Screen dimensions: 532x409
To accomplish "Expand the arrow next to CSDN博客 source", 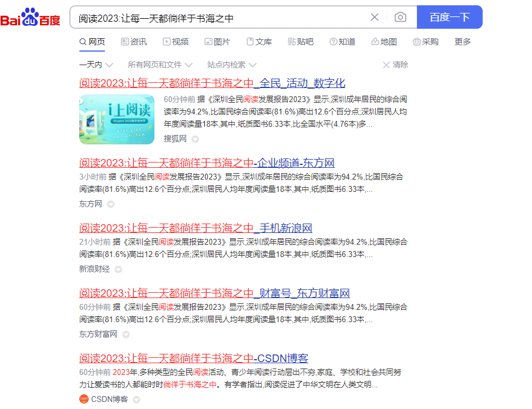I will point(136,400).
